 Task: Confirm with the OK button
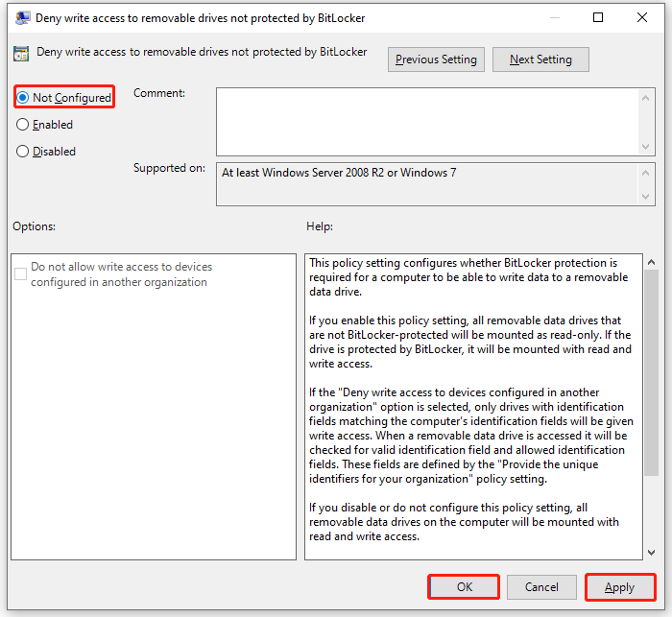pyautogui.click(x=464, y=587)
